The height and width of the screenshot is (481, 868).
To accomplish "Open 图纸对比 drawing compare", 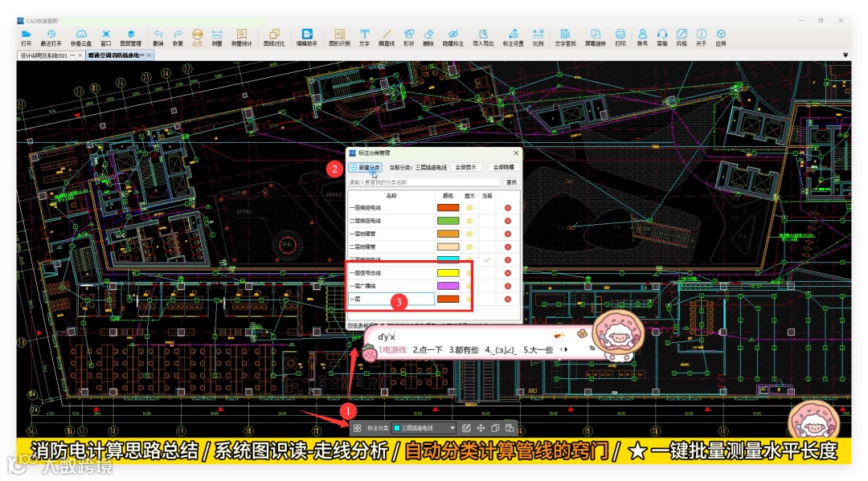I will (x=274, y=38).
